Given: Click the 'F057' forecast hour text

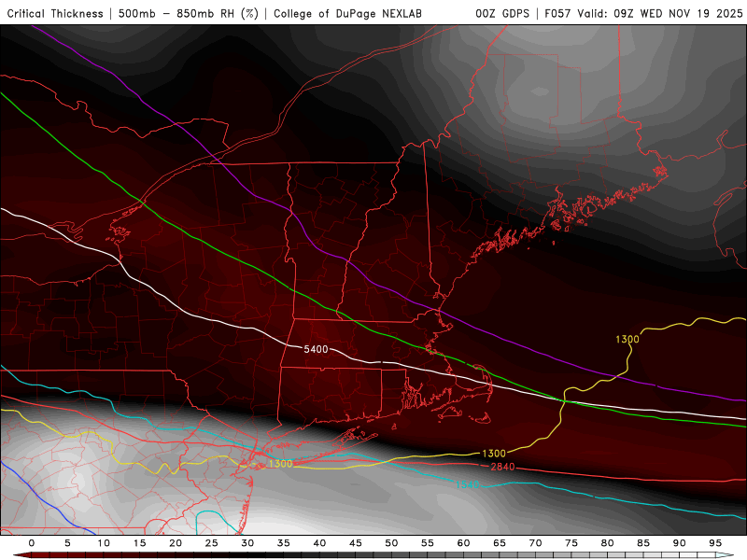Looking at the screenshot, I should (x=557, y=14).
